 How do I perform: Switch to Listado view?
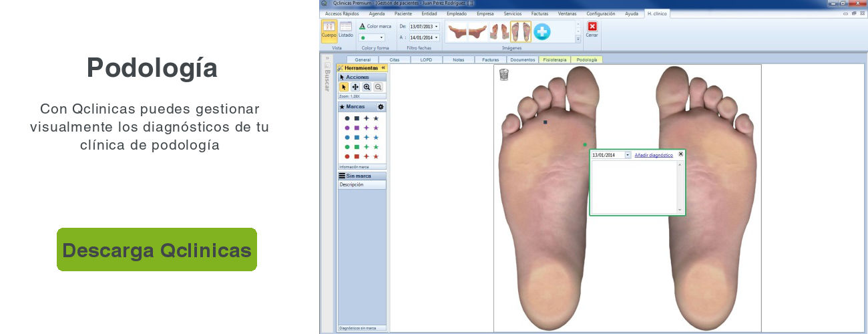coord(346,31)
